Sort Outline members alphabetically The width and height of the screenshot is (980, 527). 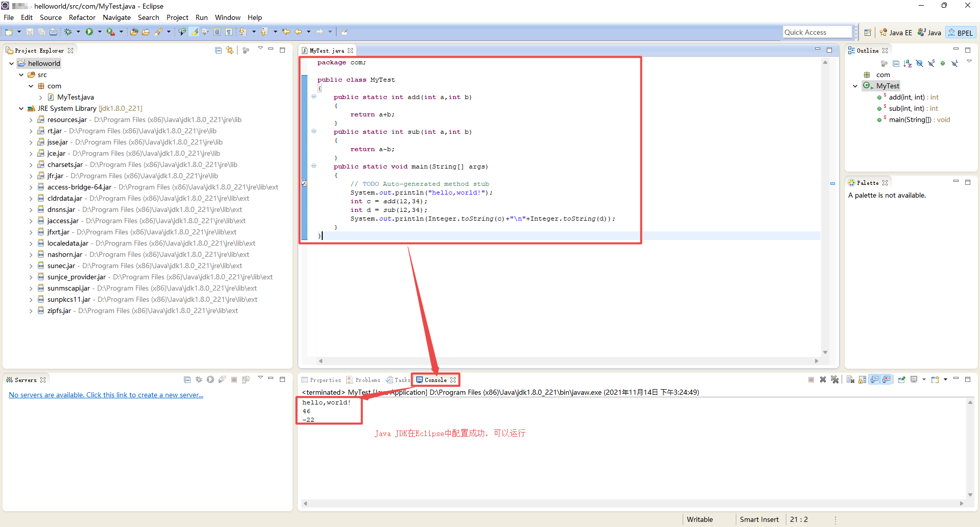[907, 63]
